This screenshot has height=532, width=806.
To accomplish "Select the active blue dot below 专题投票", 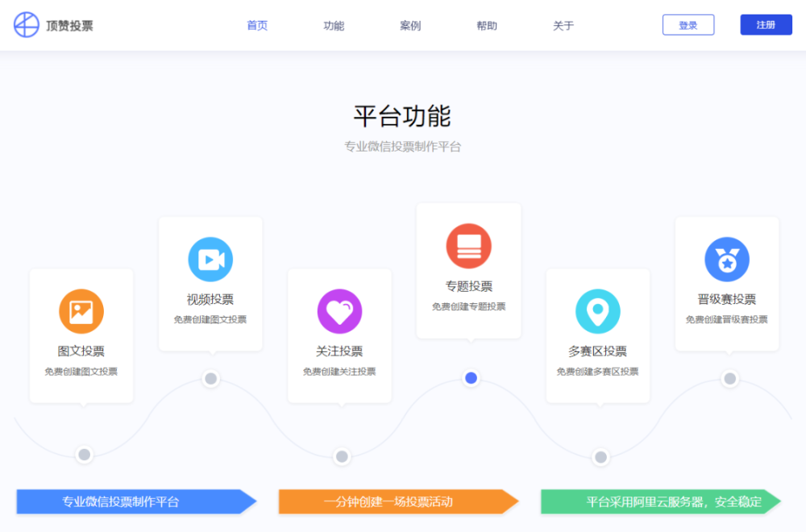I will tap(471, 378).
